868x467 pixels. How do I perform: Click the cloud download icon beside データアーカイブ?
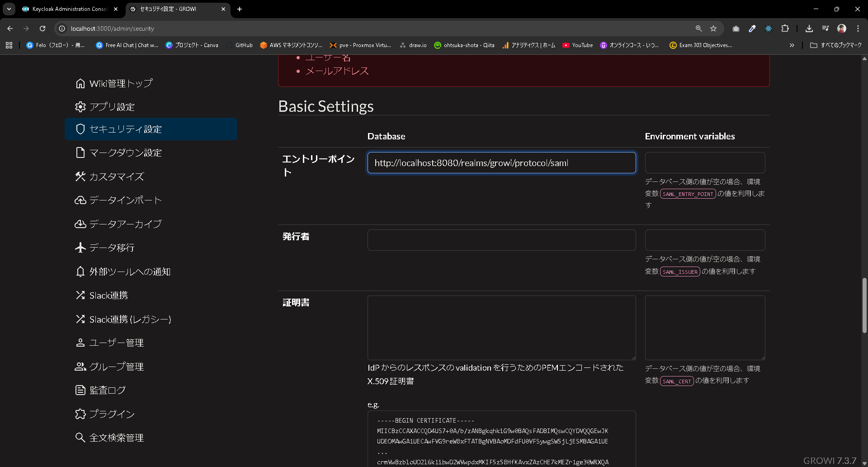point(80,224)
